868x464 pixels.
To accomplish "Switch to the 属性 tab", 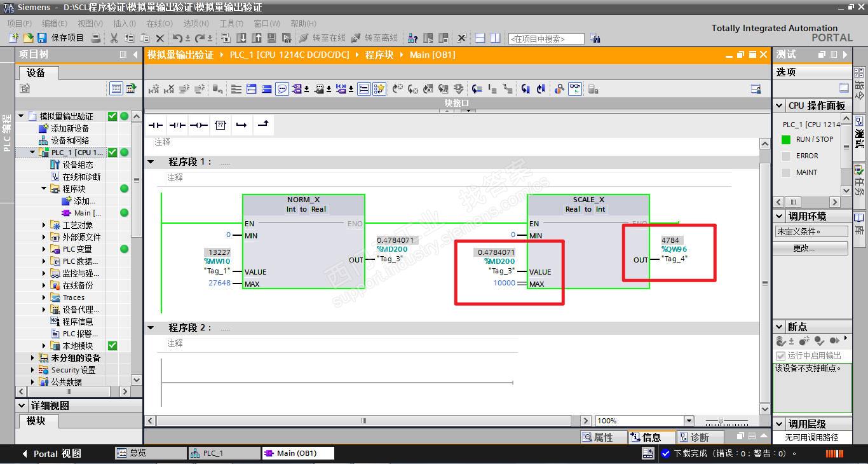I will point(603,437).
